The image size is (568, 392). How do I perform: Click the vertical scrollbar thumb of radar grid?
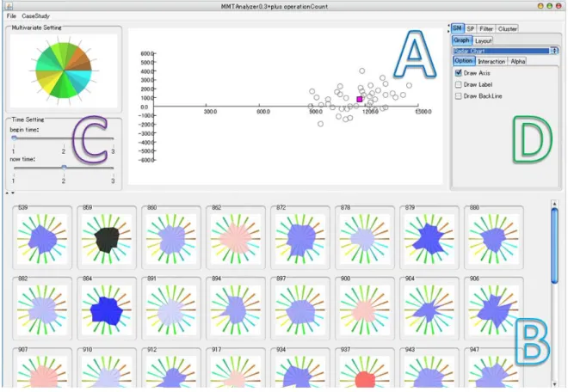[x=554, y=246]
